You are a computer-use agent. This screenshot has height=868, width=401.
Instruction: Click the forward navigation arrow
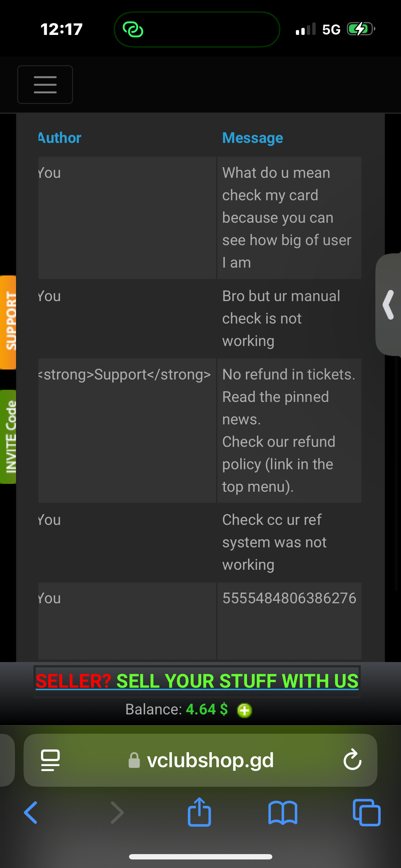click(117, 813)
